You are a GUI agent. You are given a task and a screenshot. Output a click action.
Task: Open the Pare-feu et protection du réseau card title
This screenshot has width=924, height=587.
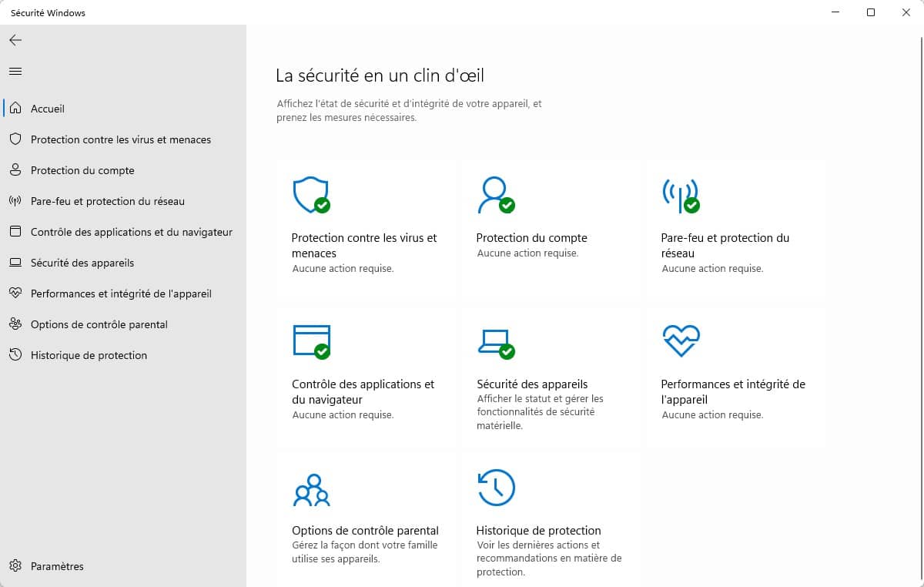point(725,246)
